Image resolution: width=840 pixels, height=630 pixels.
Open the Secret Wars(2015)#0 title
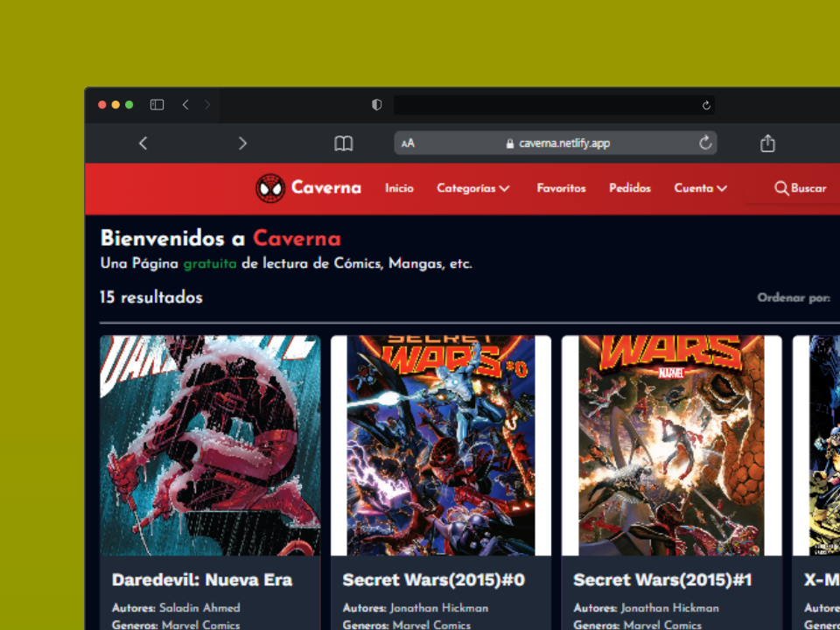(x=433, y=579)
